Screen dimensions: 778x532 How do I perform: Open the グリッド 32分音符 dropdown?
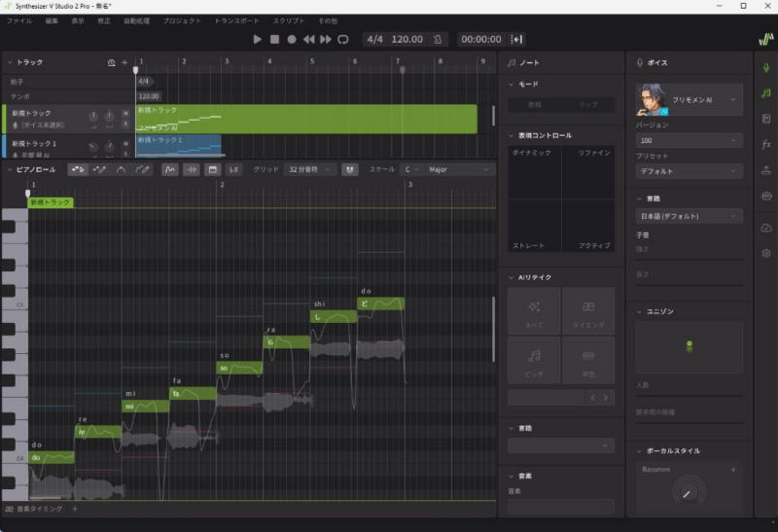pyautogui.click(x=308, y=169)
